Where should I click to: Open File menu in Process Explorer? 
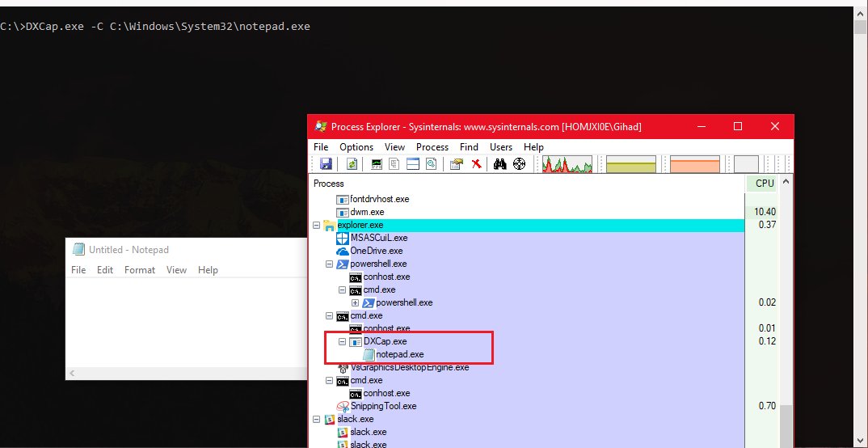click(321, 146)
